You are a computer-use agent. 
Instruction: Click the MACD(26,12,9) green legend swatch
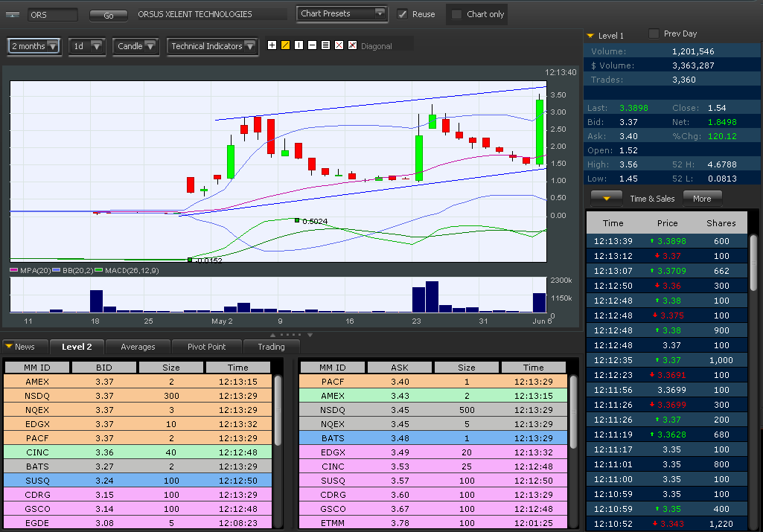(x=99, y=270)
